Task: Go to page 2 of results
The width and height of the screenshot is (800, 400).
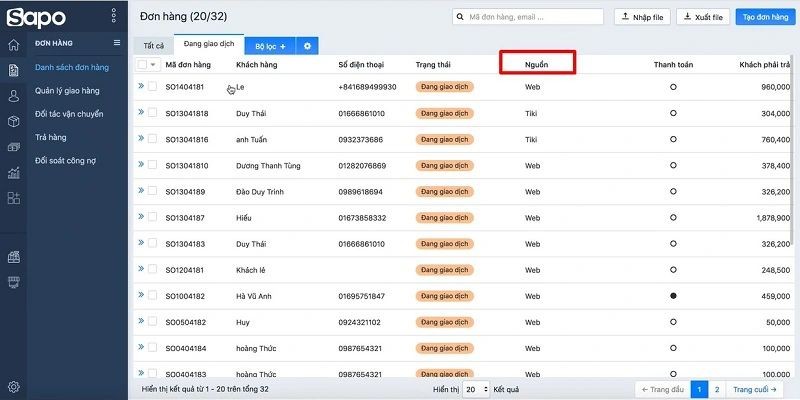Action: point(716,388)
